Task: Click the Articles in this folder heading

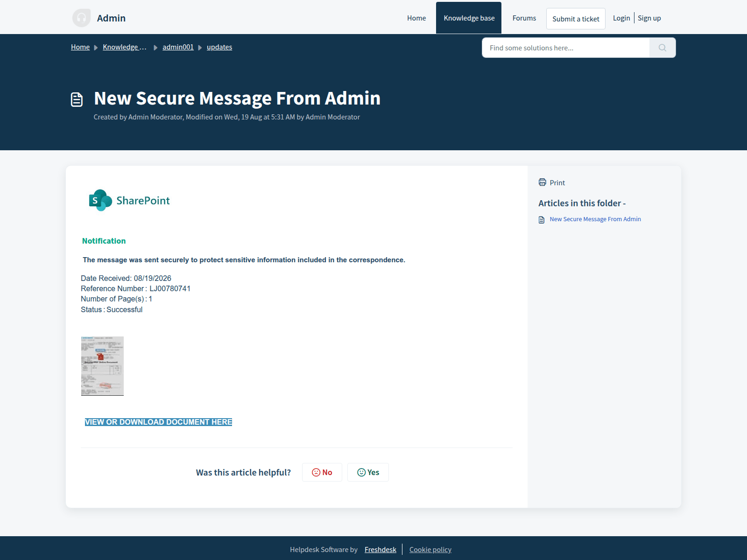Action: click(582, 203)
